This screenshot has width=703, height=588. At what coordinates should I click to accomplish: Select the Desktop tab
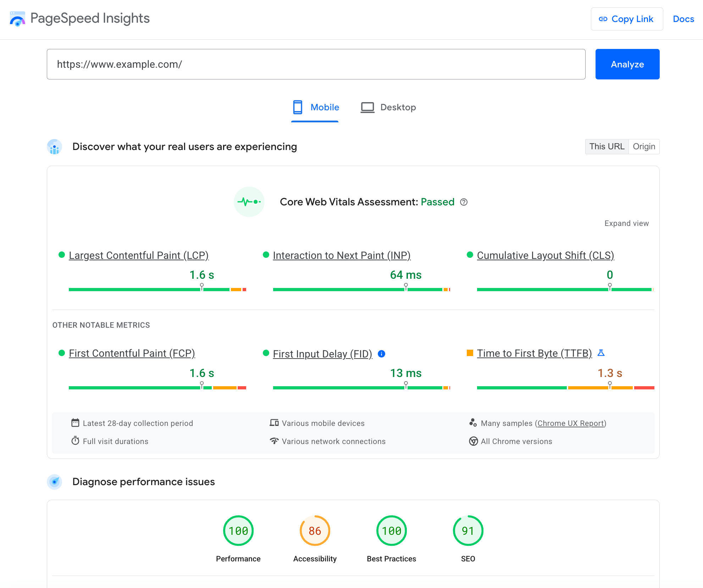[397, 107]
